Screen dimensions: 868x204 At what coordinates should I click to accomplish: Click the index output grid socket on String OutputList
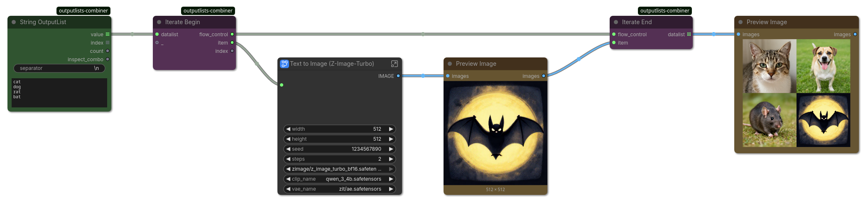pyautogui.click(x=108, y=42)
